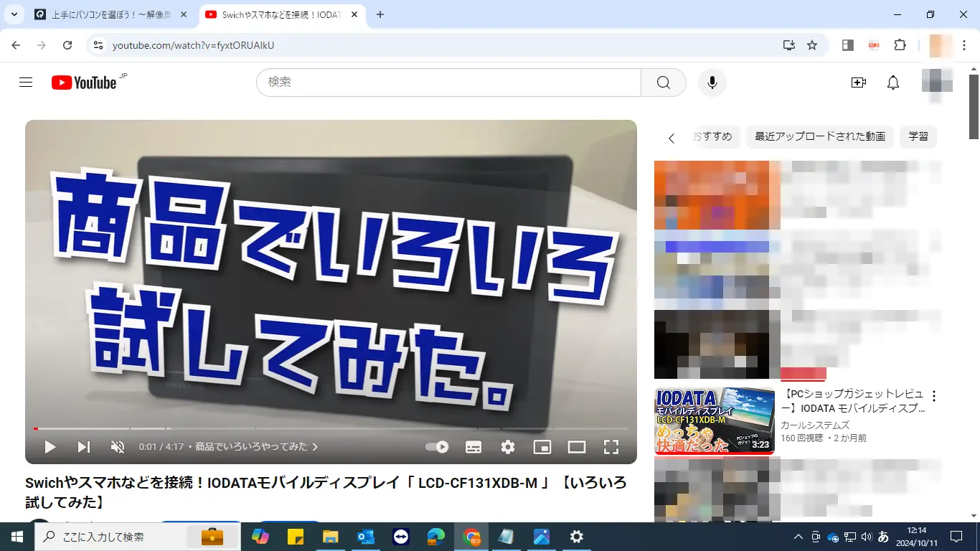Open the Windows Start menu
The width and height of the screenshot is (980, 551).
(17, 537)
